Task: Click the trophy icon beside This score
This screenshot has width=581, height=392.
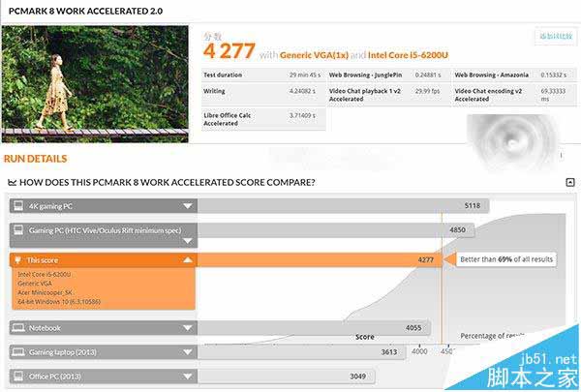Action: pyautogui.click(x=17, y=260)
